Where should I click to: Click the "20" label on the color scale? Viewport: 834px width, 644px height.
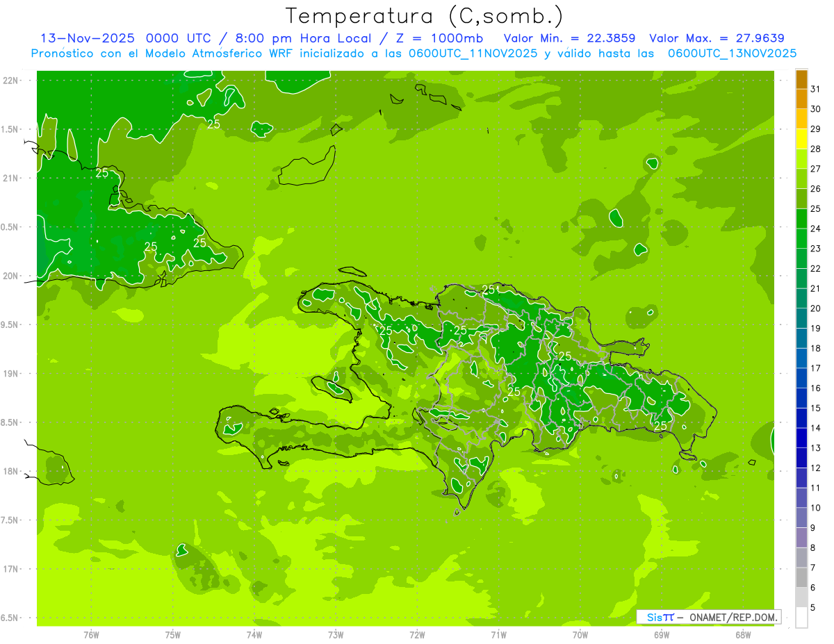coord(816,308)
